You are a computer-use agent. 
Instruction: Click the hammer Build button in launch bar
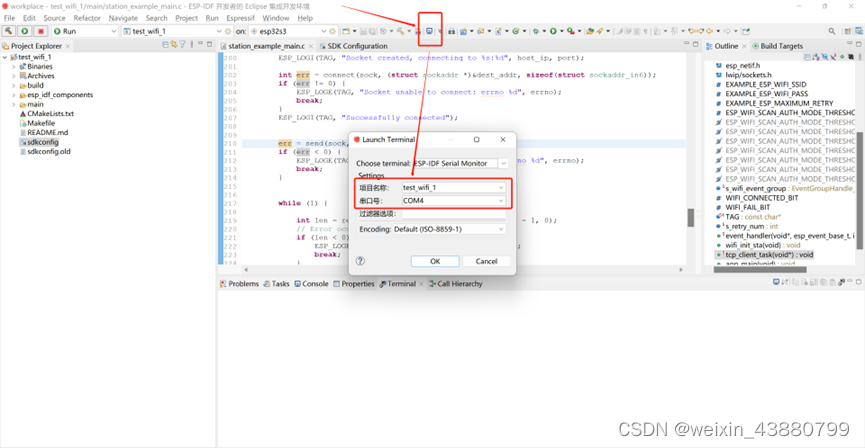(x=9, y=31)
